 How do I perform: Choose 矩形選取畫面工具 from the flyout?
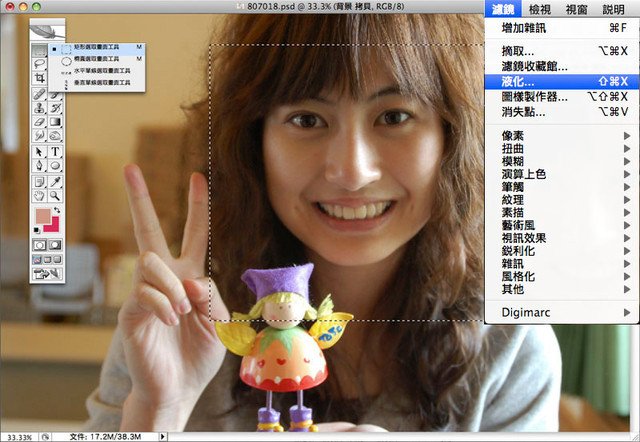click(x=97, y=48)
